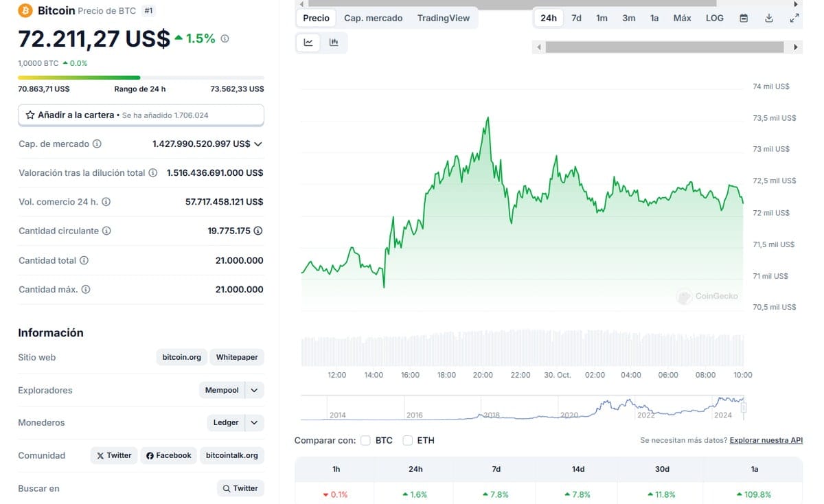Image resolution: width=824 pixels, height=504 pixels.
Task: Open info icon next to Cantidad total
Action: [x=84, y=261]
